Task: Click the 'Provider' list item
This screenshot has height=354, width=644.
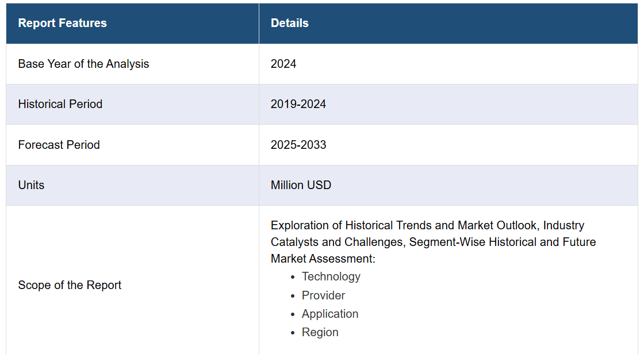Action: pyautogui.click(x=323, y=295)
